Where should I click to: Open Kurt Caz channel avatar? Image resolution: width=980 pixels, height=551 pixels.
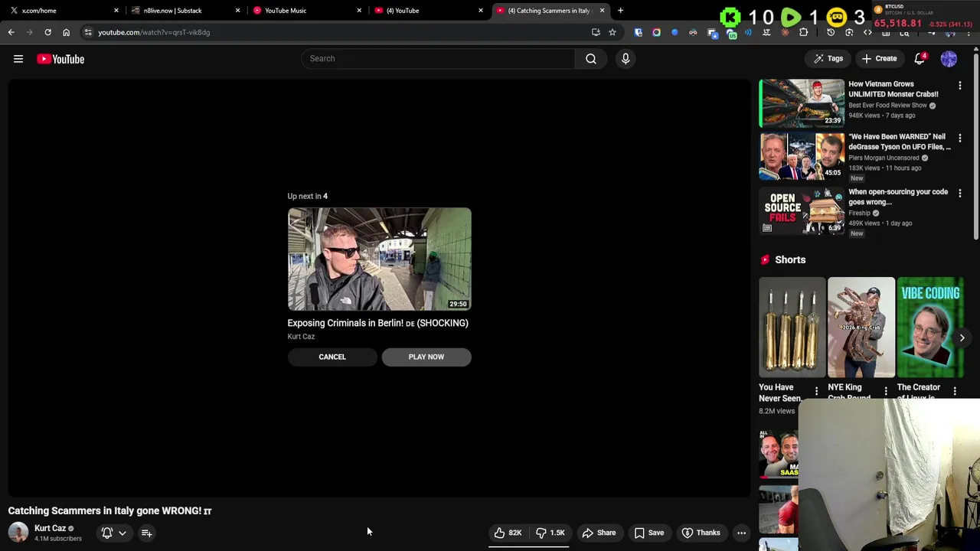coord(18,532)
